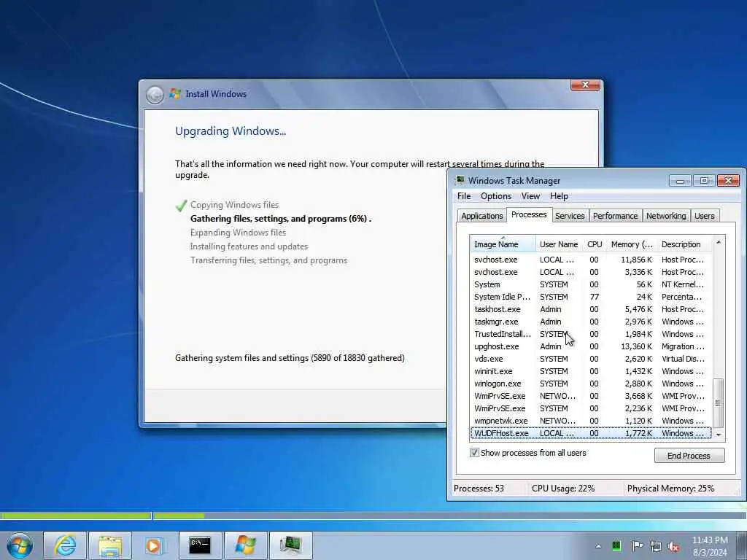Screen dimensions: 747x560
Task: Open the clock showing 11:43 PM
Action: click(x=710, y=546)
